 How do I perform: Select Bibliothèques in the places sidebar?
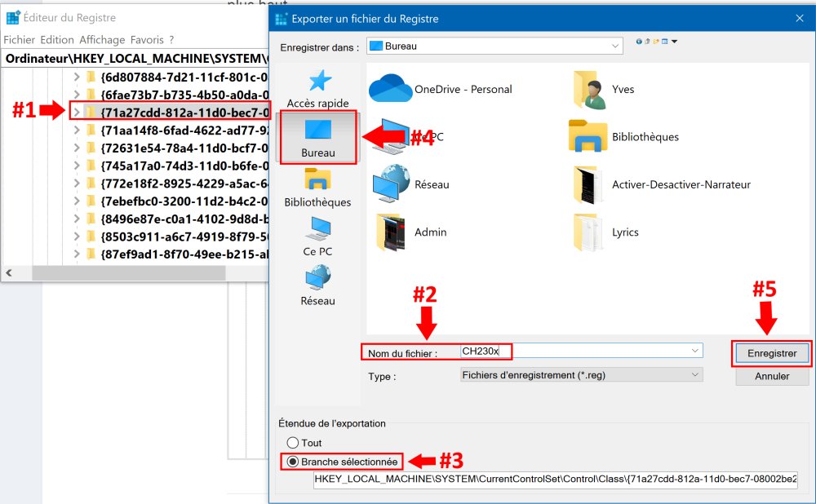318,188
